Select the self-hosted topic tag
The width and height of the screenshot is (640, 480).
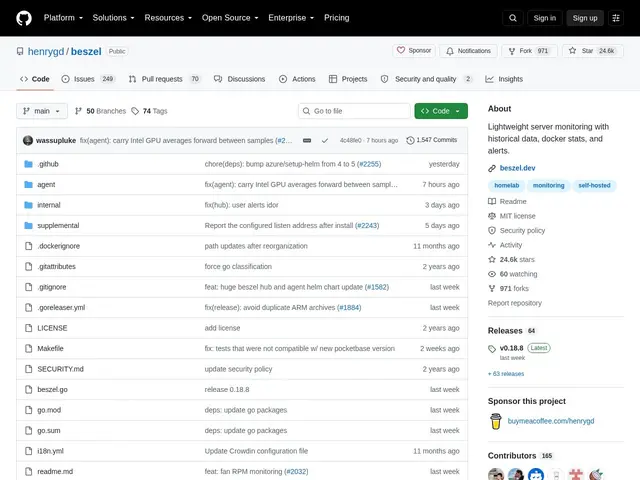click(x=594, y=185)
